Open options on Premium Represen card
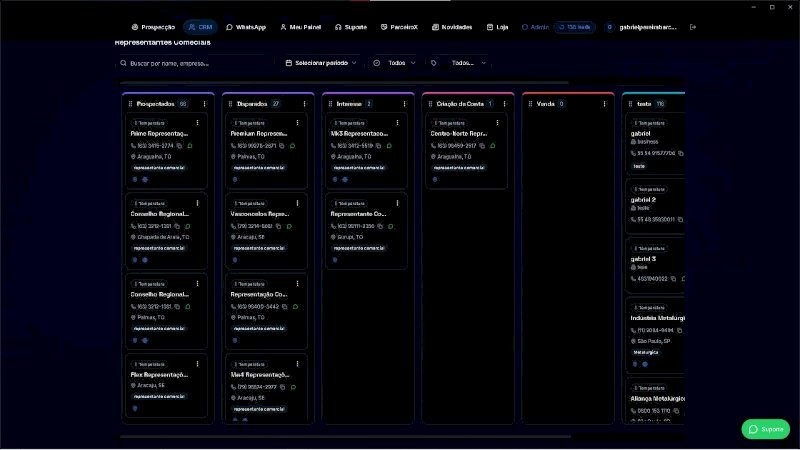The height and width of the screenshot is (450, 800). tap(297, 123)
